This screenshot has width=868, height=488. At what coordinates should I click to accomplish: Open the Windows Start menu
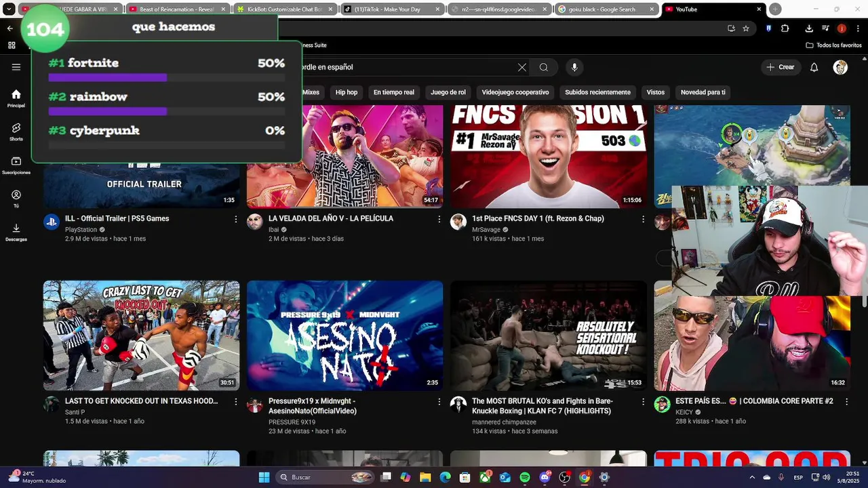coord(264,477)
